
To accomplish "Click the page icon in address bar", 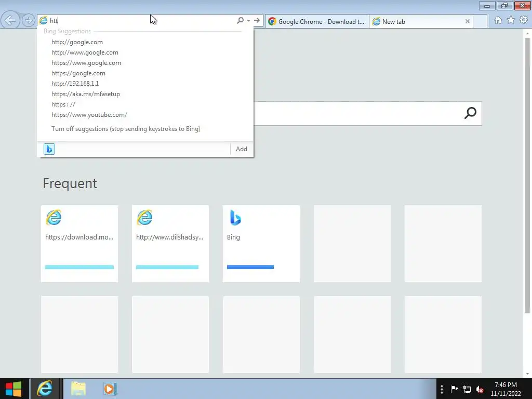I will 43,20.
